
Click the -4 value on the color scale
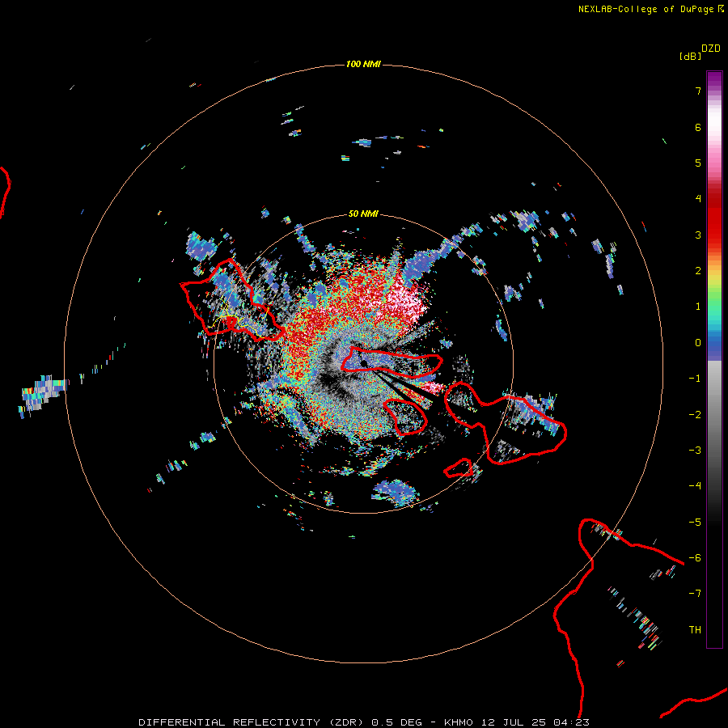pyautogui.click(x=695, y=486)
